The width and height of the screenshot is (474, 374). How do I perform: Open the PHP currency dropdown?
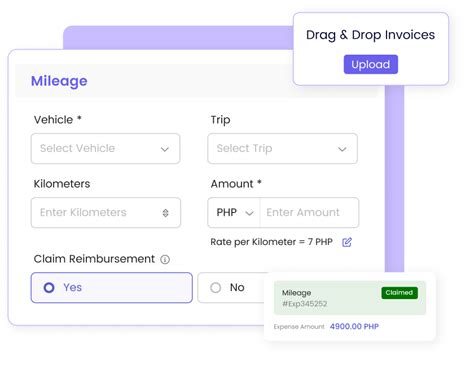point(234,213)
